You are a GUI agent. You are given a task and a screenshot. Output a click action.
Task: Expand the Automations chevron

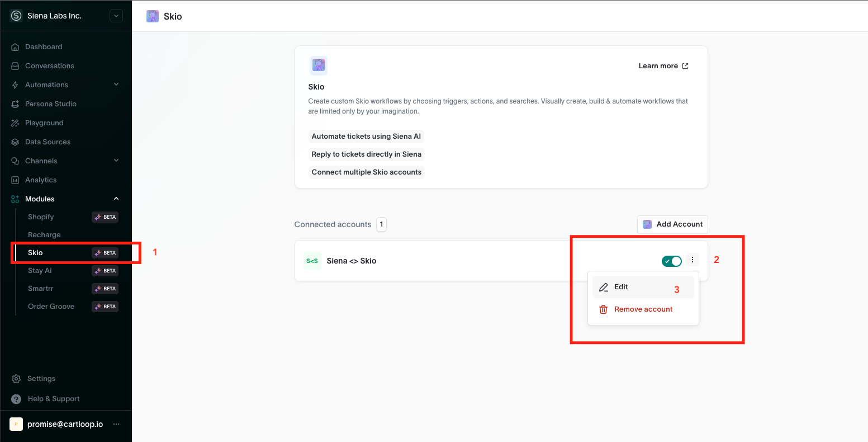[x=116, y=84]
